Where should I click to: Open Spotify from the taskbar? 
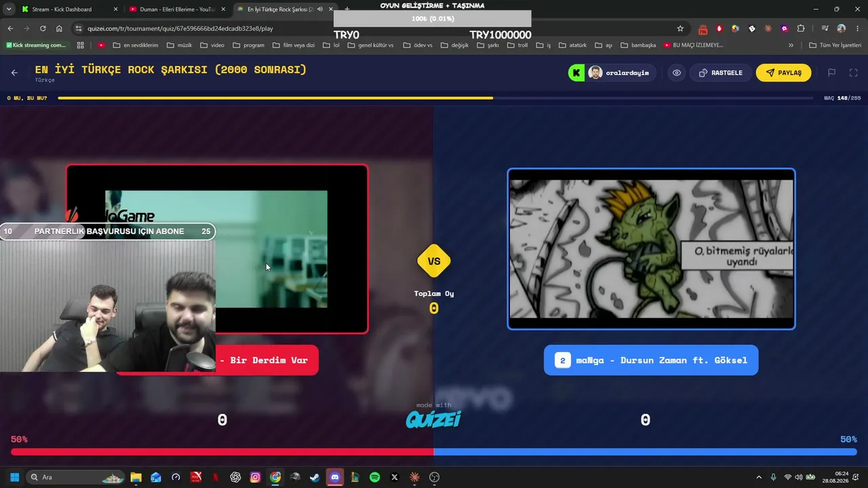click(x=374, y=477)
